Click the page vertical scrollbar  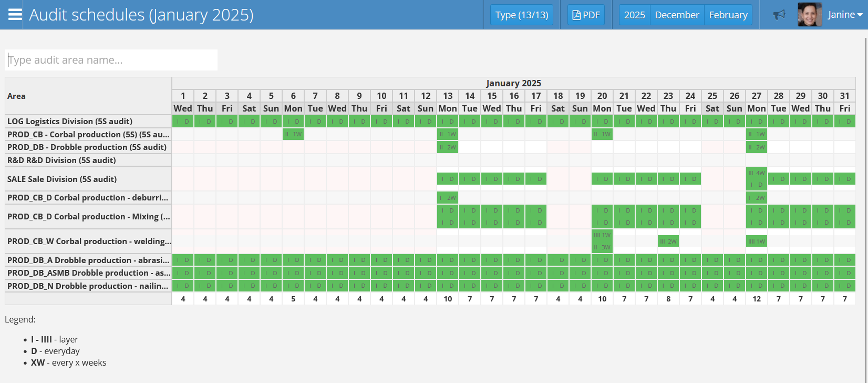[866, 158]
